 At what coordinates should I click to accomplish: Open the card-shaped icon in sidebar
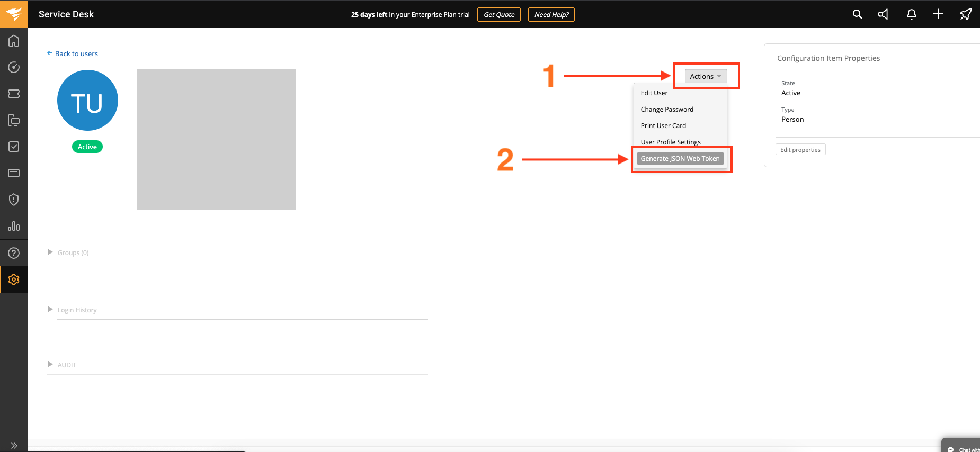point(14,173)
